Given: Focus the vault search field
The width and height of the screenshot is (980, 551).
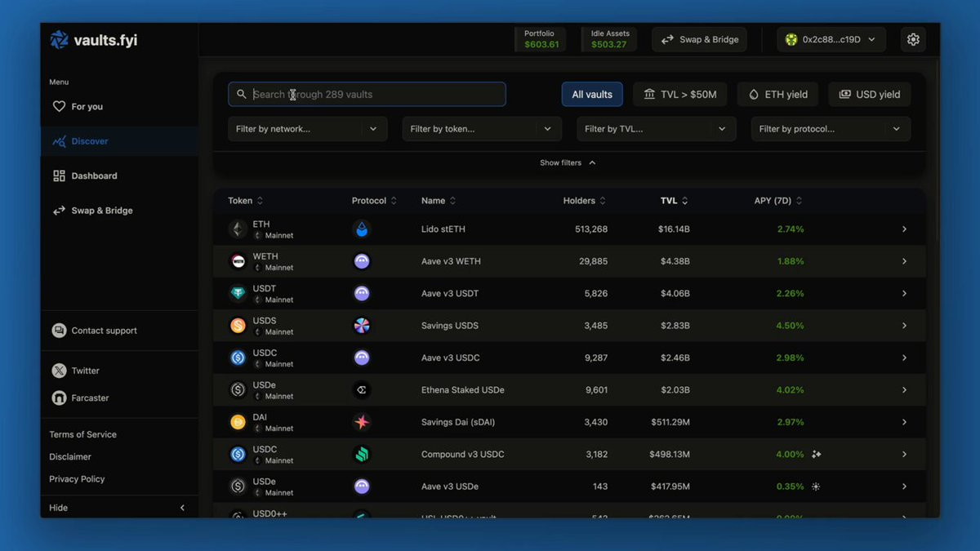Looking at the screenshot, I should [x=367, y=94].
